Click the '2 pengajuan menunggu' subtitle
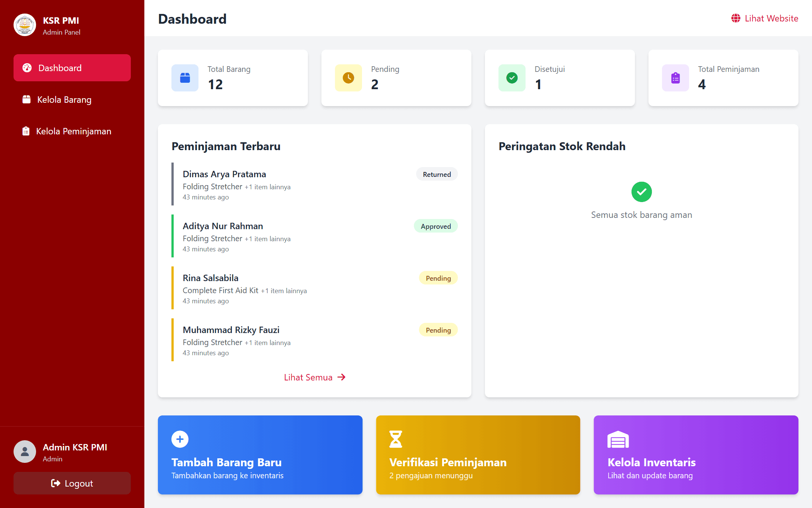 tap(431, 476)
